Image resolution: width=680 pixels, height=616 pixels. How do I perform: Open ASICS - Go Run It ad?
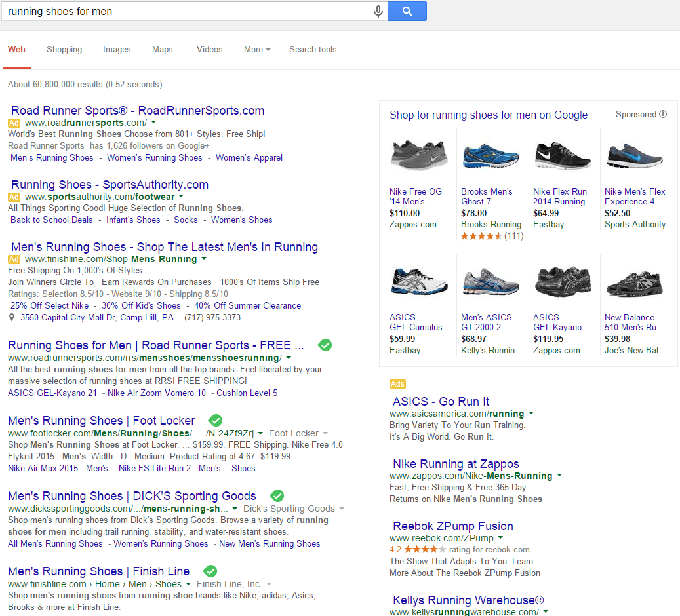pos(441,402)
